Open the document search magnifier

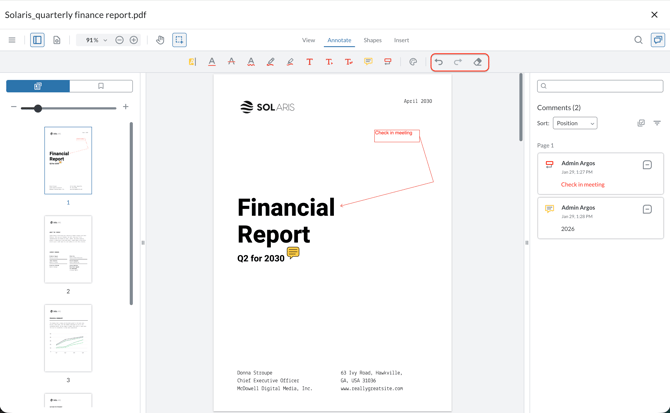tap(638, 40)
